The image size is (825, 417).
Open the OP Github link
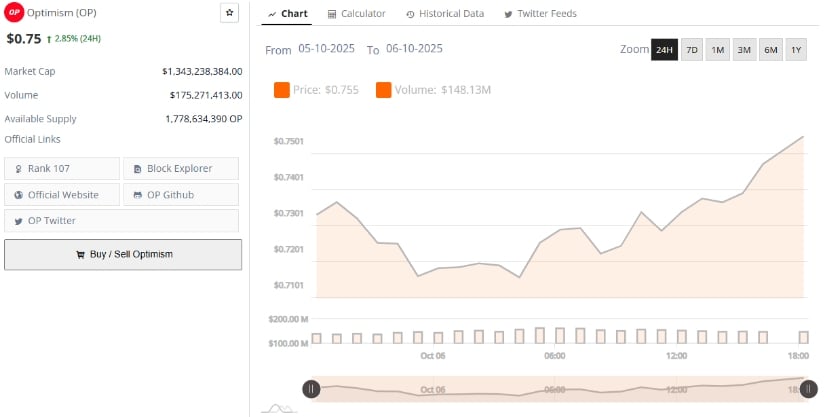click(181, 194)
